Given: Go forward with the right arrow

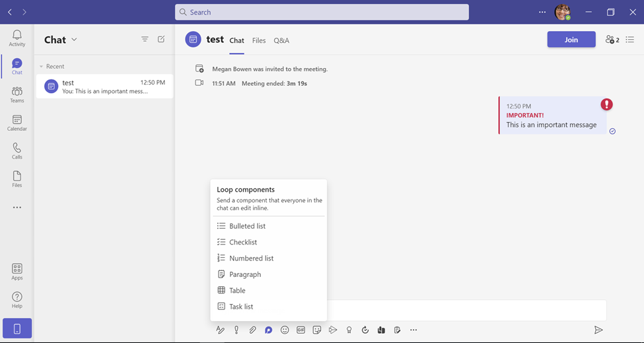Looking at the screenshot, I should coord(24,13).
